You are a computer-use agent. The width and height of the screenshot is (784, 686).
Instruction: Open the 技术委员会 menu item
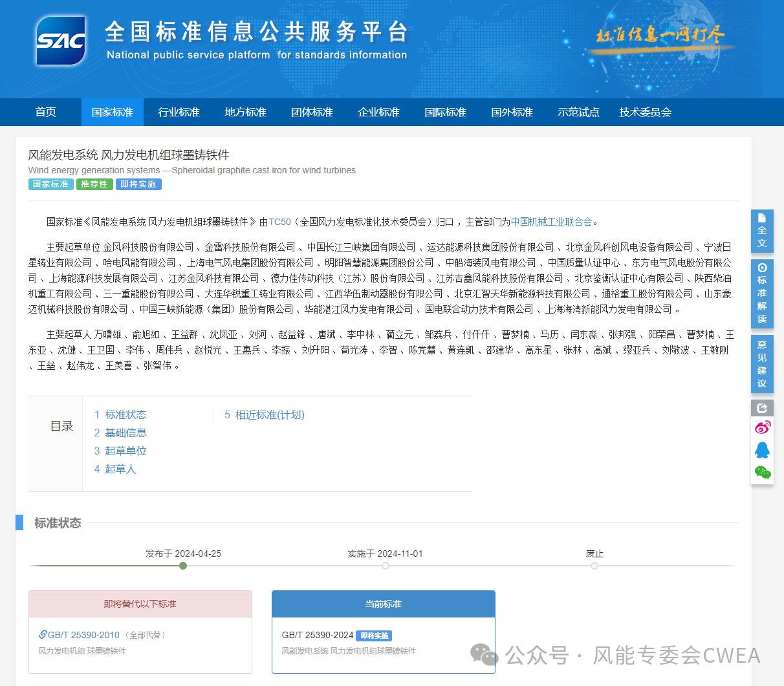pos(645,112)
